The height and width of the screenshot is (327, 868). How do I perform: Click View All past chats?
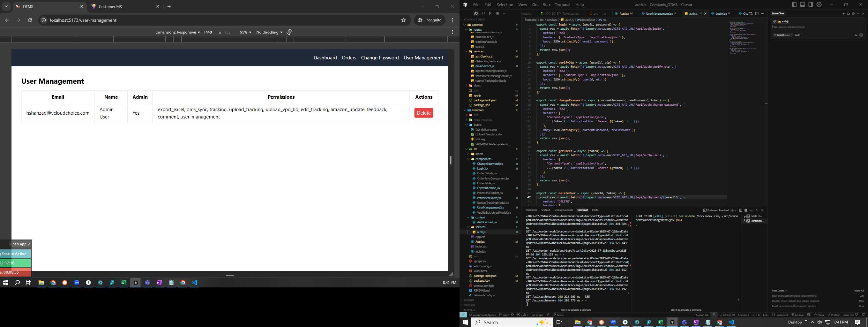(859, 291)
